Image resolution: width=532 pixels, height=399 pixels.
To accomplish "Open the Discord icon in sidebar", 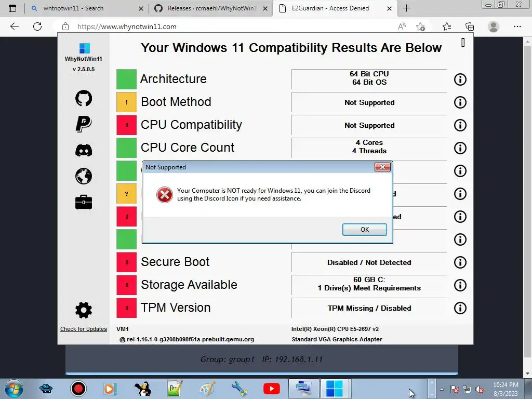I will point(84,150).
